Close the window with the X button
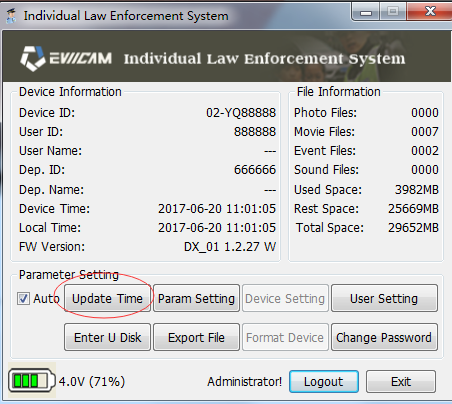 click(x=430, y=12)
